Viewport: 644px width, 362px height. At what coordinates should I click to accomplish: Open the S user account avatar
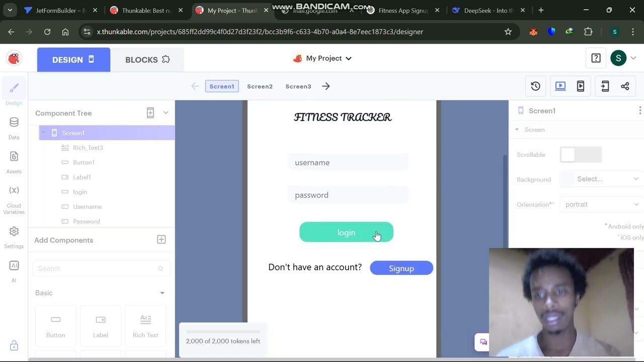618,58
